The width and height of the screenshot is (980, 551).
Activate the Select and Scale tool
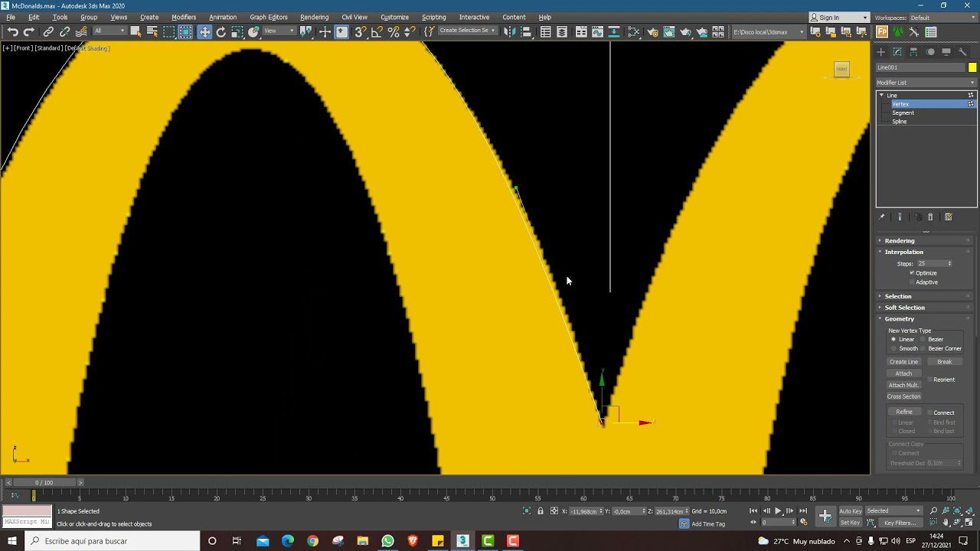click(x=237, y=32)
